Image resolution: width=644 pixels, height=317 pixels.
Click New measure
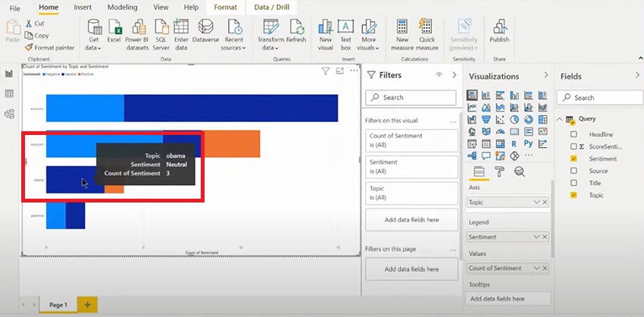click(x=402, y=35)
